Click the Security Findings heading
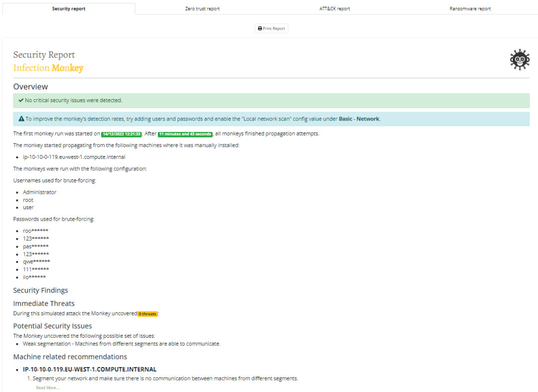Image resolution: width=538 pixels, height=392 pixels. (40, 290)
